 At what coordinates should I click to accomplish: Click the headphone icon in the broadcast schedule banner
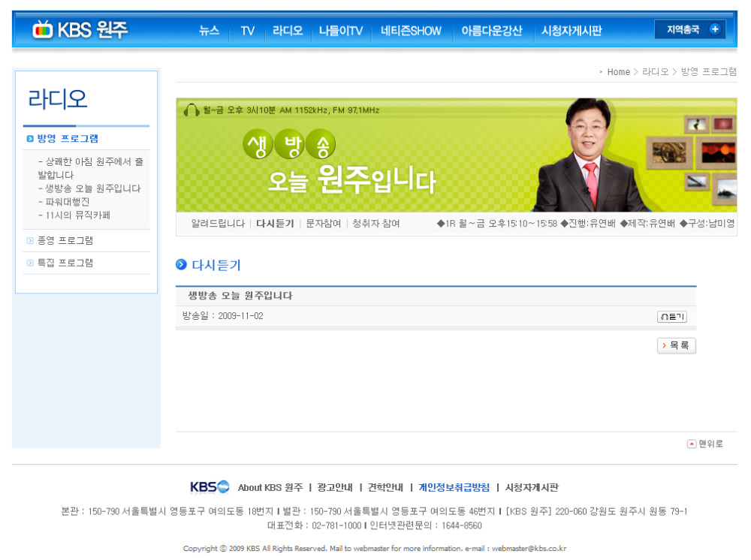click(189, 110)
